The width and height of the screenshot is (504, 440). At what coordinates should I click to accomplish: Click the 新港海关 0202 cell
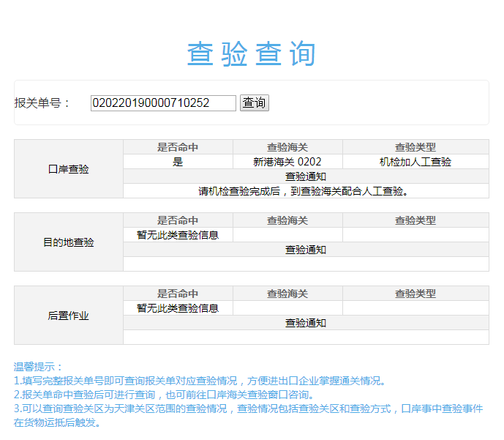[287, 162]
